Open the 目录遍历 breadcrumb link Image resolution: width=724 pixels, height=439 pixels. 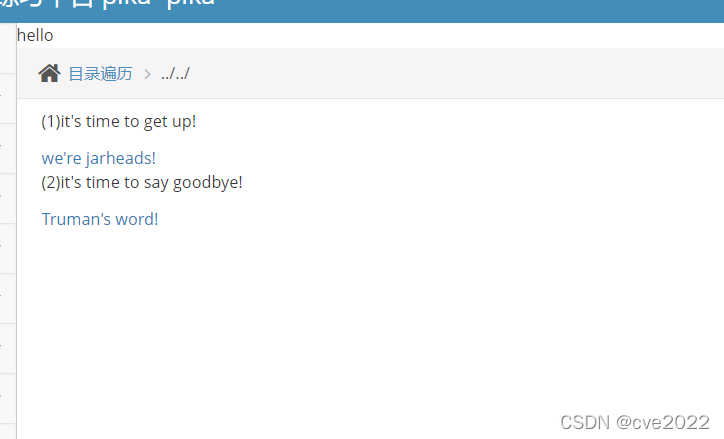(100, 74)
